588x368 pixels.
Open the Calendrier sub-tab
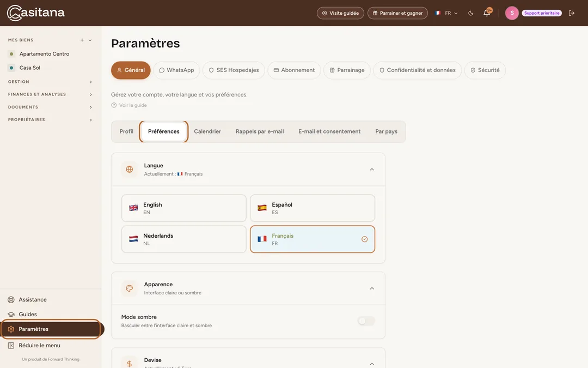coord(207,131)
